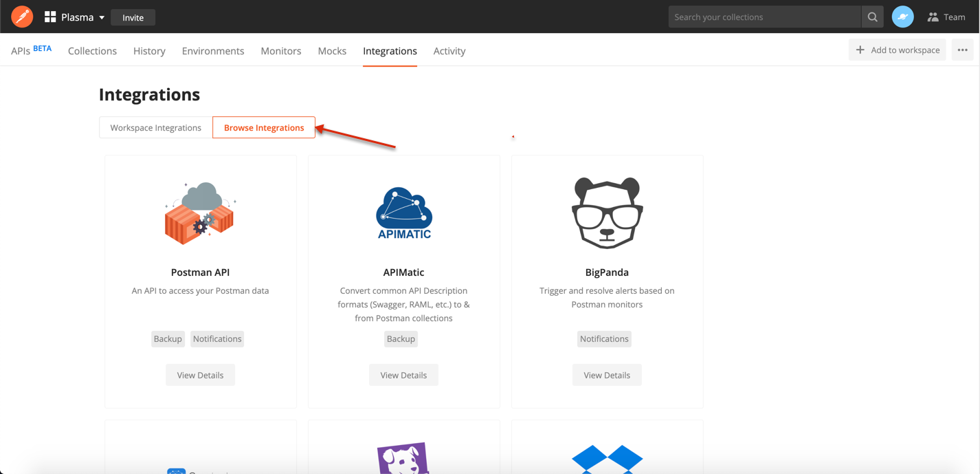Click the BigPanda panda logo

[607, 213]
